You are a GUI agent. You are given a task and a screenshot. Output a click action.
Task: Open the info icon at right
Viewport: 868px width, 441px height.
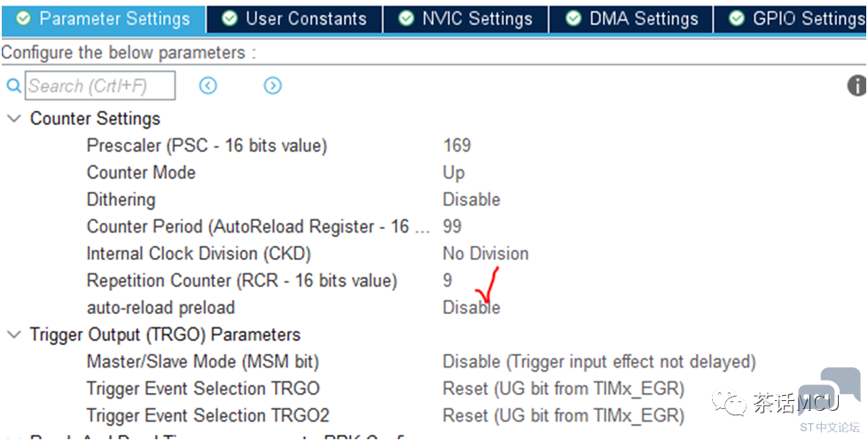857,85
